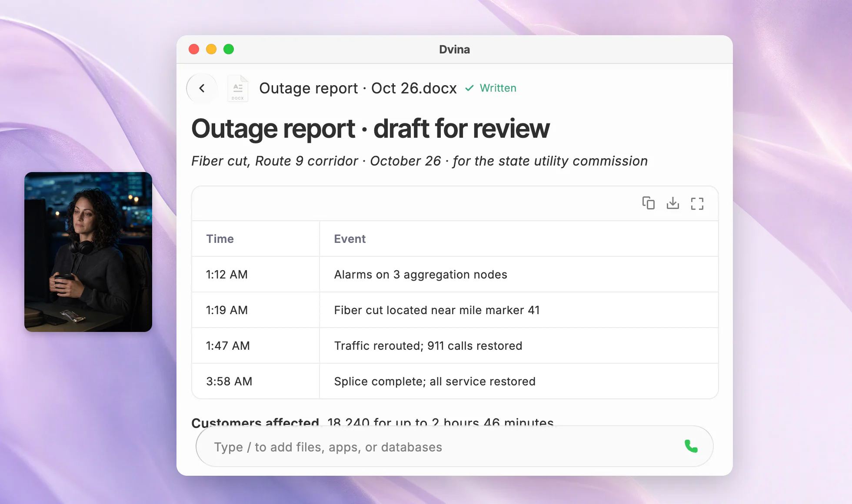Go back using the chevron button
The width and height of the screenshot is (852, 504).
(202, 88)
